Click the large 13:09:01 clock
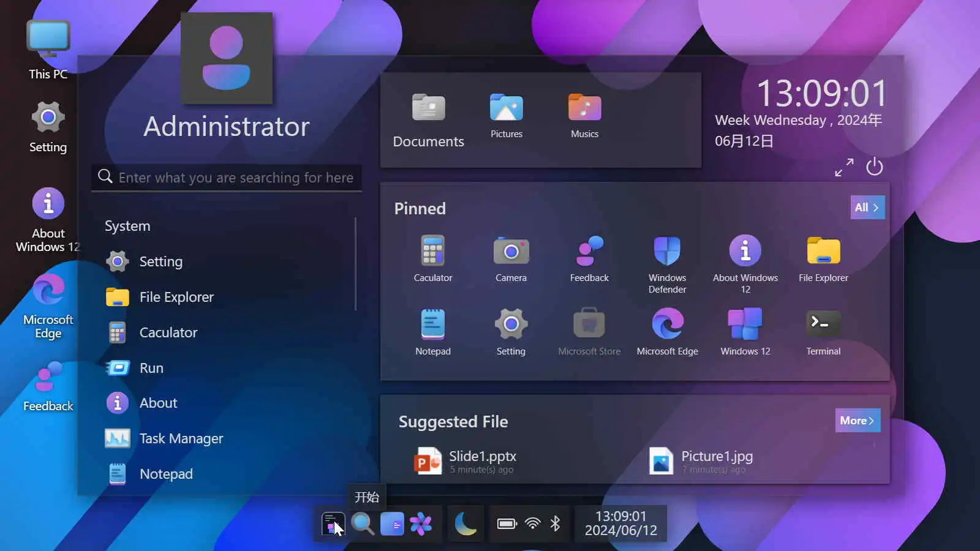 tap(822, 94)
